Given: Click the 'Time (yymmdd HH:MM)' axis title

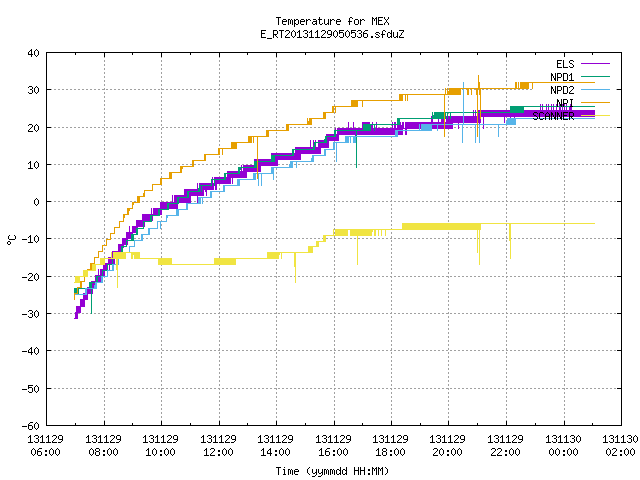Looking at the screenshot, I should click(x=332, y=471).
